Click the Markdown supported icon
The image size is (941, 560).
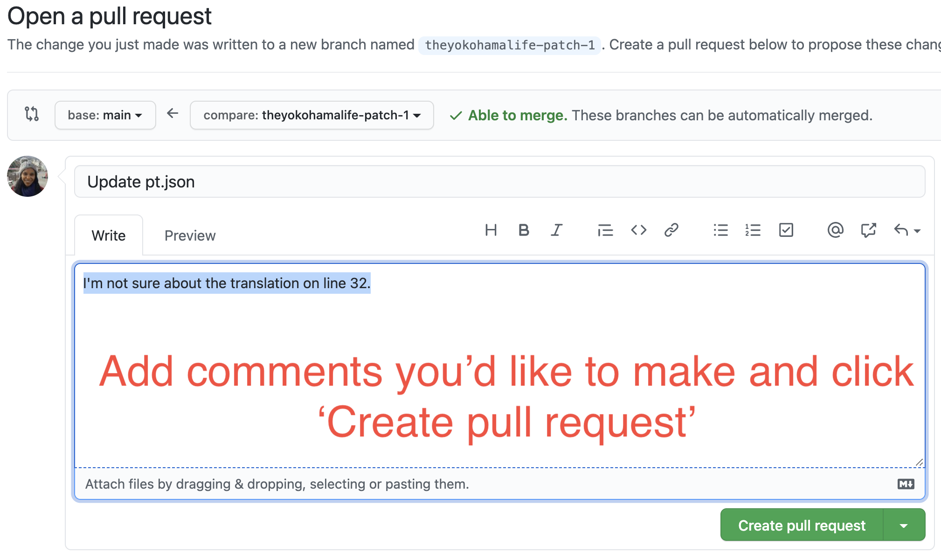(906, 484)
